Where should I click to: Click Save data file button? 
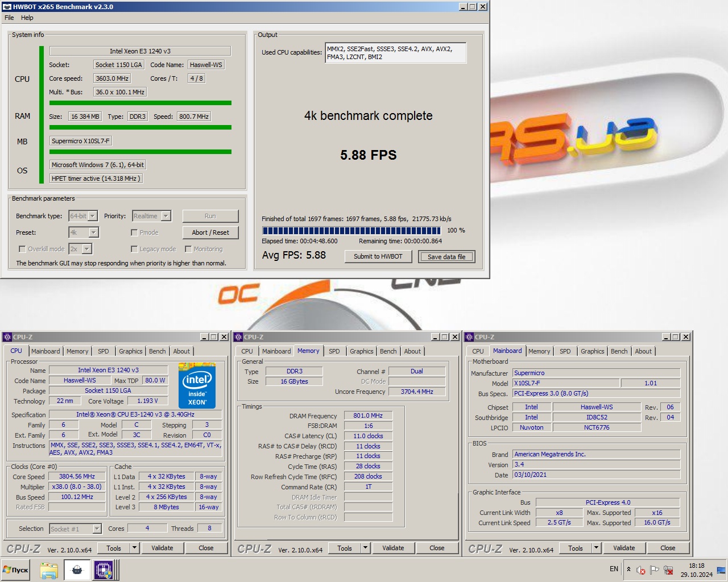tap(446, 257)
